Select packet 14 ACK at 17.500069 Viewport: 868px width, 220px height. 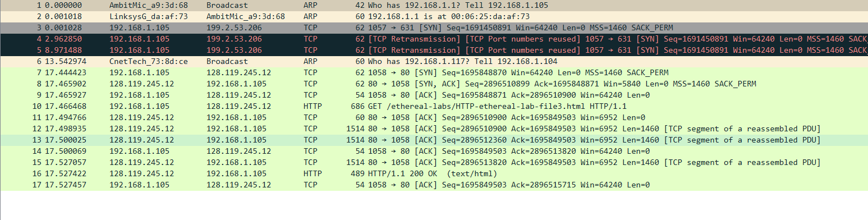(x=434, y=152)
